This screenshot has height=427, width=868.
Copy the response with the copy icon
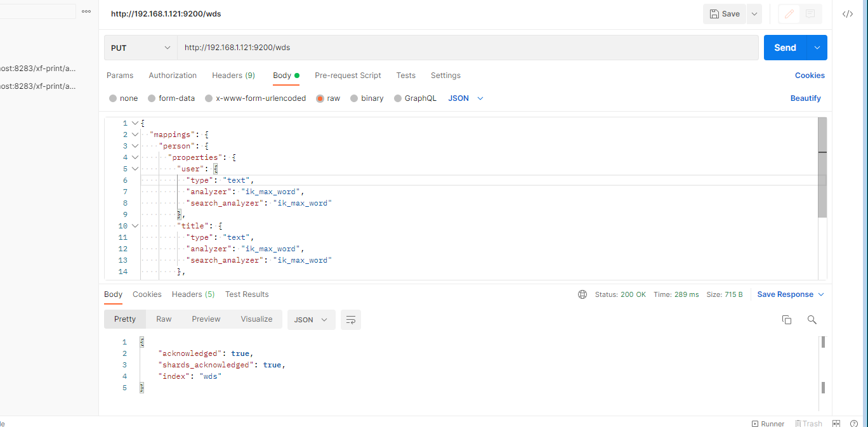[x=787, y=320]
